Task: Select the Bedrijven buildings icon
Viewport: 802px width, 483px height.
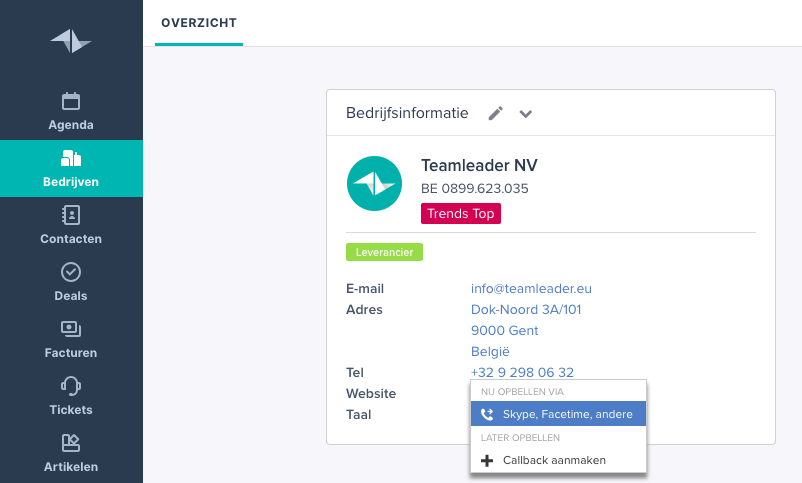Action: click(71, 158)
